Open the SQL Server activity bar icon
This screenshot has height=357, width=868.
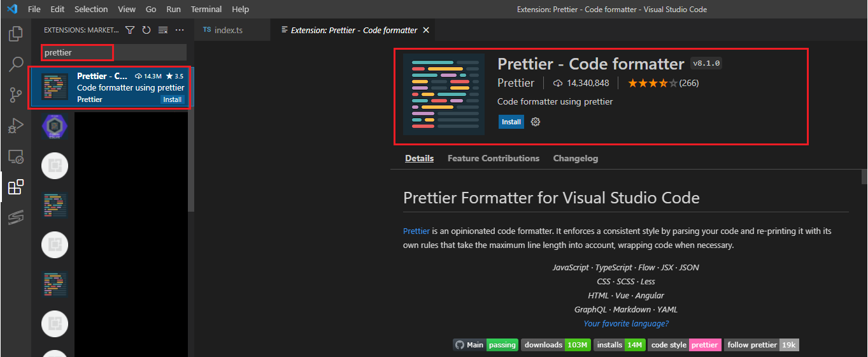coord(16,217)
